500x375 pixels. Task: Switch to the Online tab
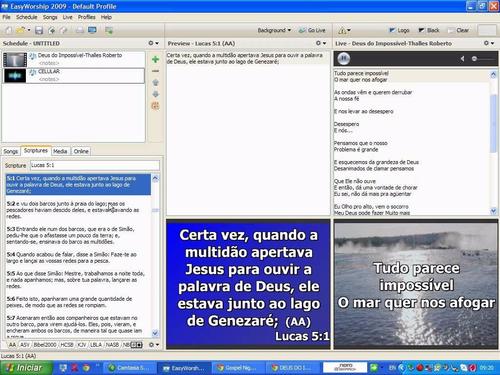[x=81, y=151]
